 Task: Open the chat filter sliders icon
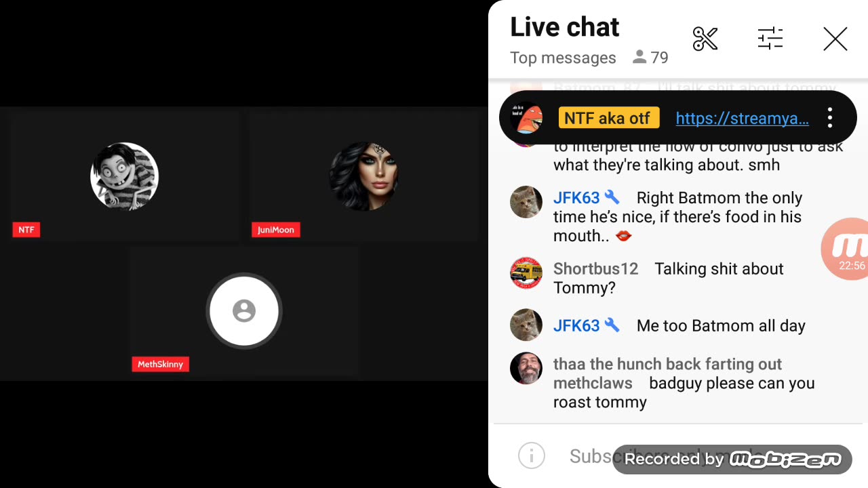(770, 39)
